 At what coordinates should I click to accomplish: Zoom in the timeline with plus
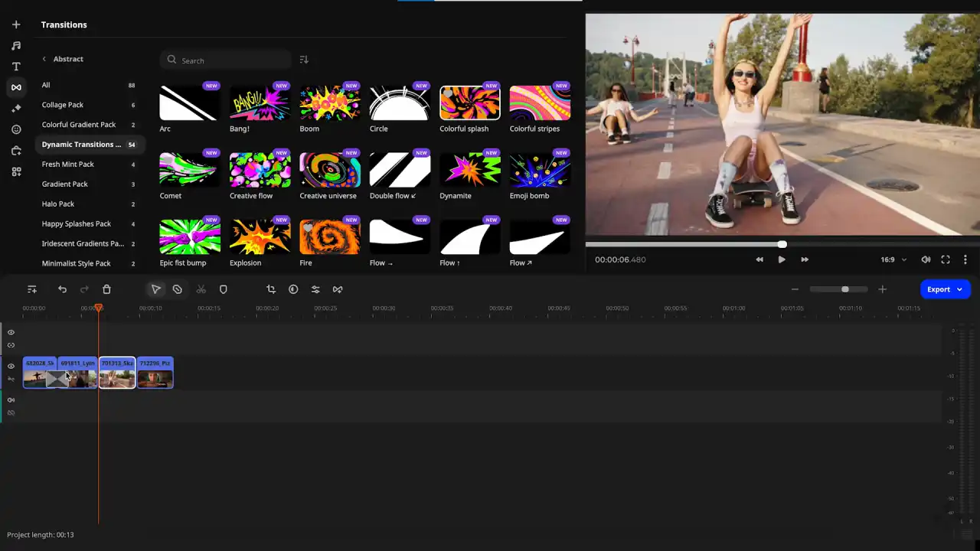[882, 289]
